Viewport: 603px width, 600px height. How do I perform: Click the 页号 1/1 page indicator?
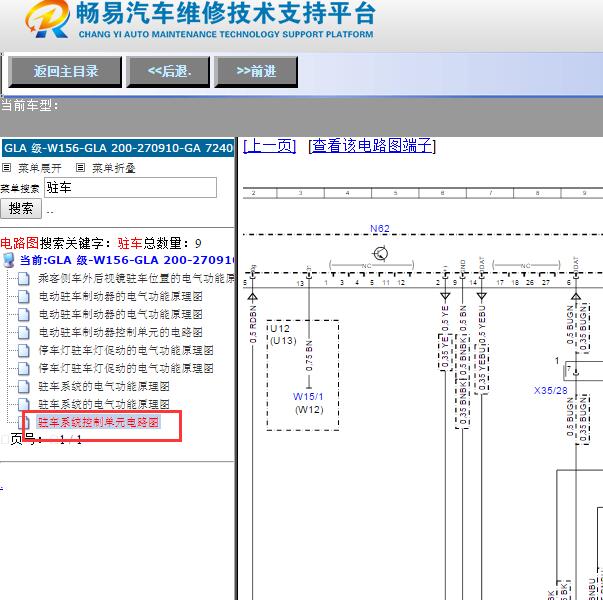click(x=46, y=439)
